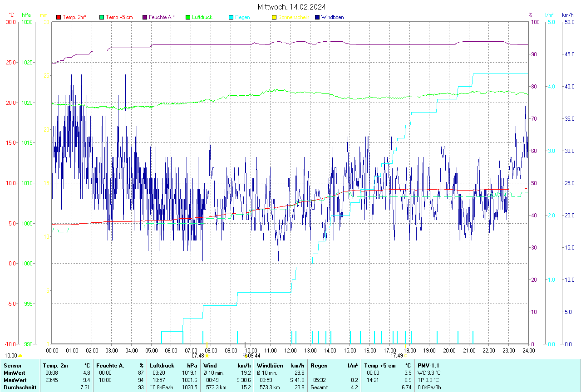Click the purple Feuchte A. legend swatch
The width and height of the screenshot is (581, 392).
[145, 17]
